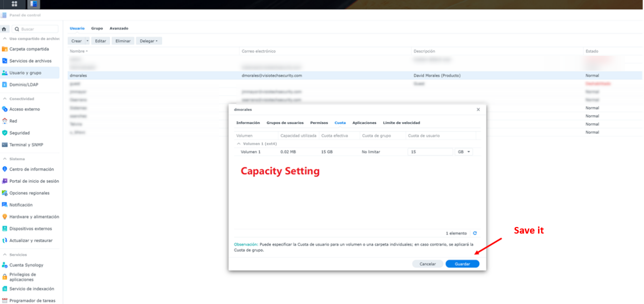Expand the Delegar dropdown menu
Image resolution: width=644 pixels, height=304 pixels.
point(149,41)
